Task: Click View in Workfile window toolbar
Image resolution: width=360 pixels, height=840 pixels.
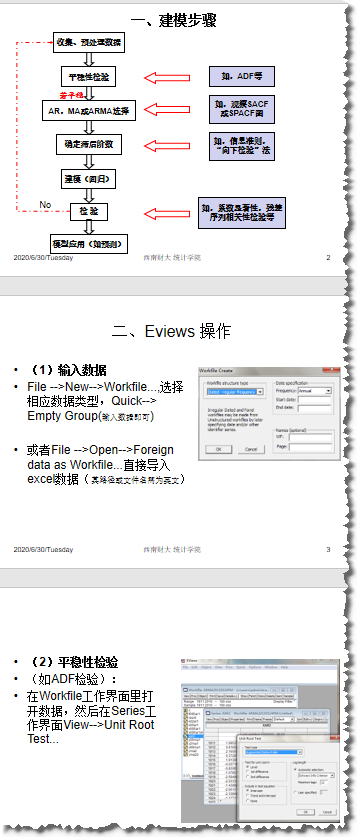Action: [x=186, y=696]
